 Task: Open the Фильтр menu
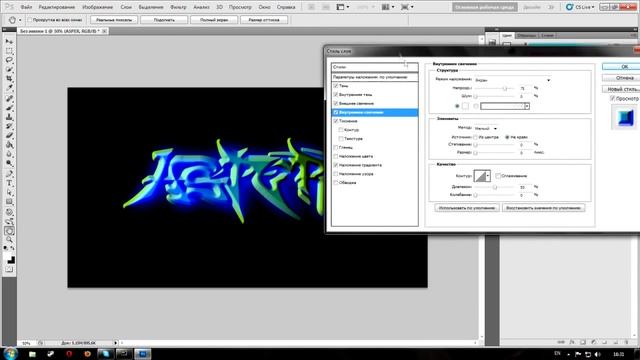click(x=178, y=7)
